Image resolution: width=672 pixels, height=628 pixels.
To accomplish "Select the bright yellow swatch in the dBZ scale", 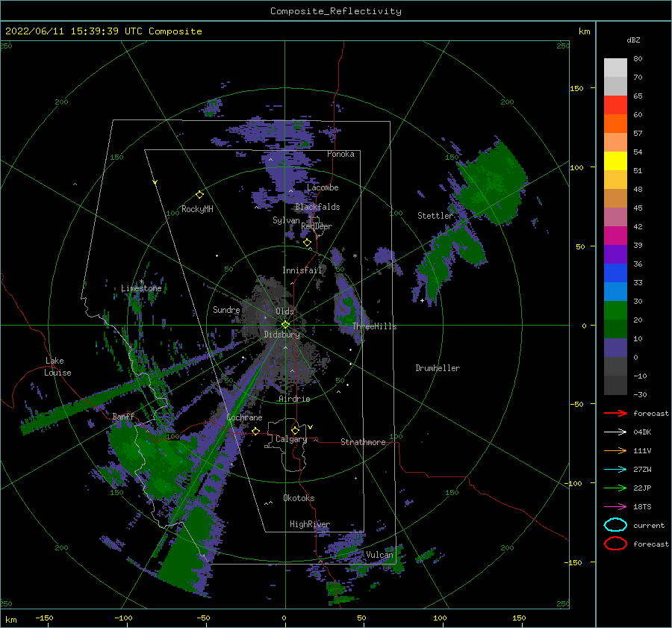I will 615,161.
